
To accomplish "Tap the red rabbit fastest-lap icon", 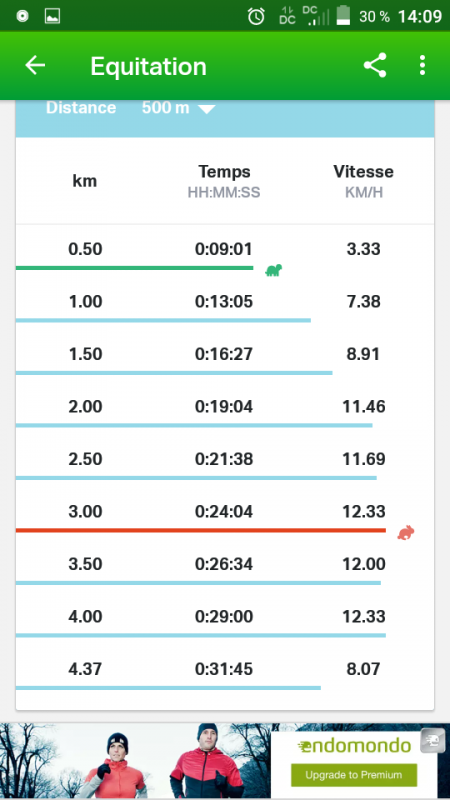I will point(406,533).
